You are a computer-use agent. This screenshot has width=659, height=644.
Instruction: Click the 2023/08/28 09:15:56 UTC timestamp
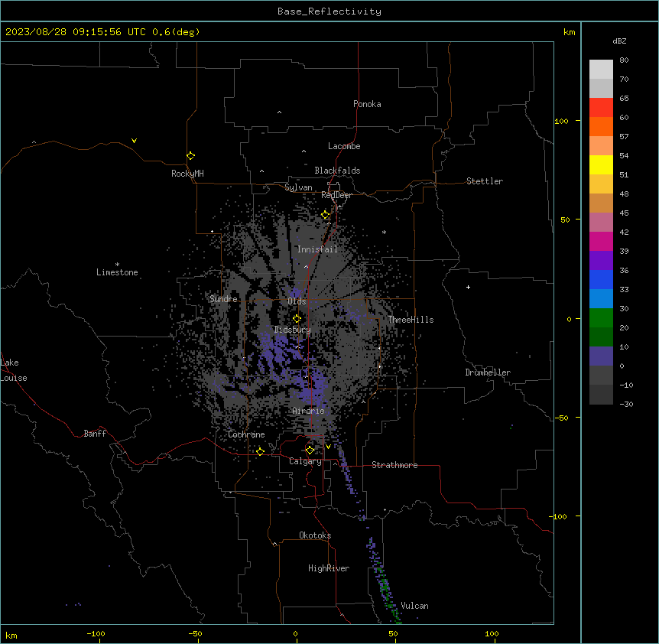coord(76,32)
